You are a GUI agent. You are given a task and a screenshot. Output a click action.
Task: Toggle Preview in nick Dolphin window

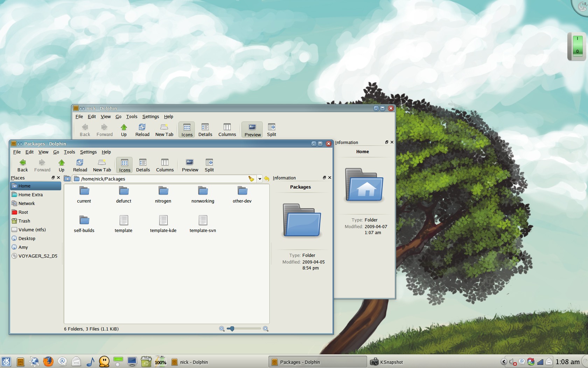point(252,130)
